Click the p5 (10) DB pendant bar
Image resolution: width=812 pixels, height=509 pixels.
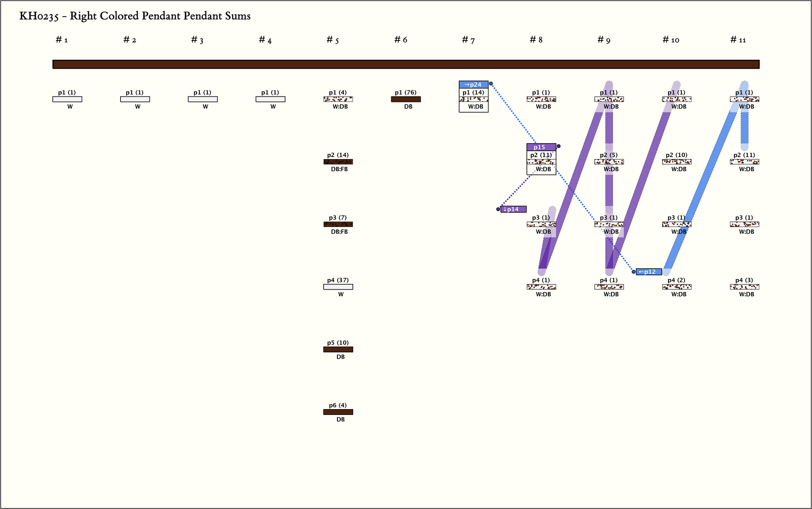pyautogui.click(x=338, y=350)
